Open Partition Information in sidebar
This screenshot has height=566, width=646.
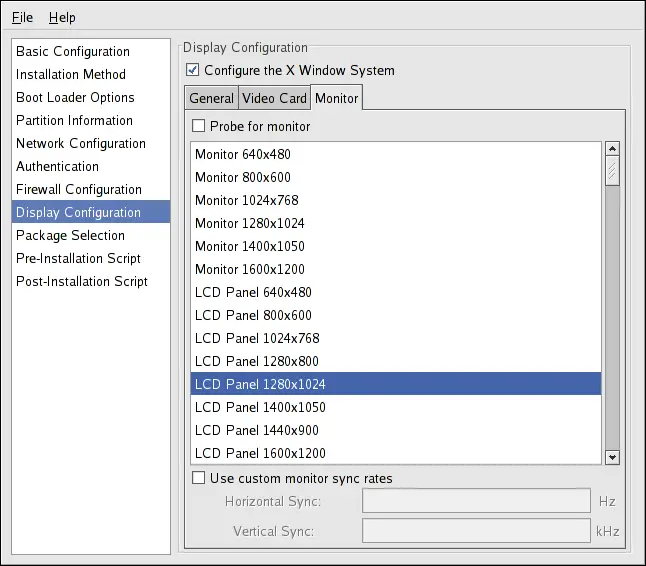74,121
